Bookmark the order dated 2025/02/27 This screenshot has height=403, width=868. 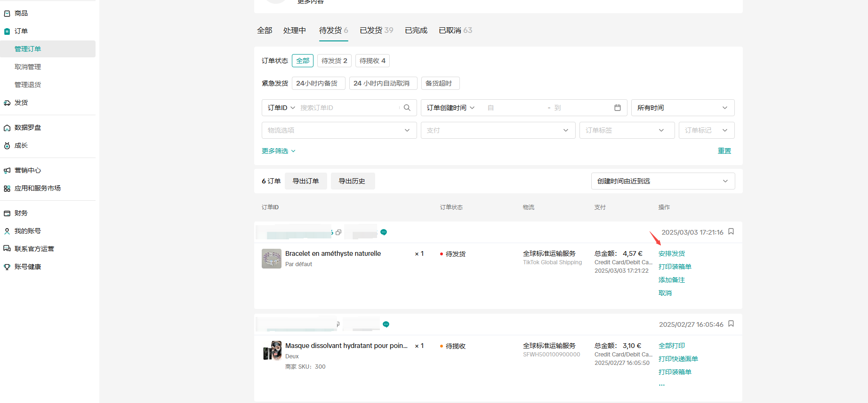[731, 324]
